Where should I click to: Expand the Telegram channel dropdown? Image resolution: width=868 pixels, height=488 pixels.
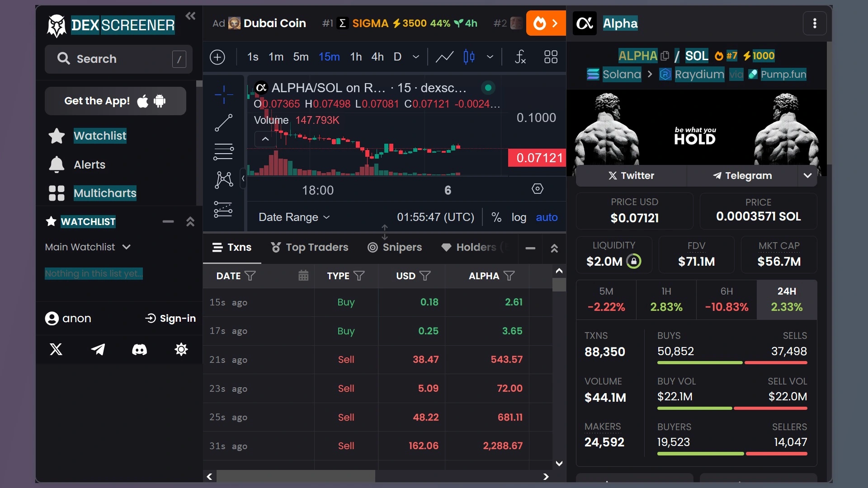[x=808, y=175]
